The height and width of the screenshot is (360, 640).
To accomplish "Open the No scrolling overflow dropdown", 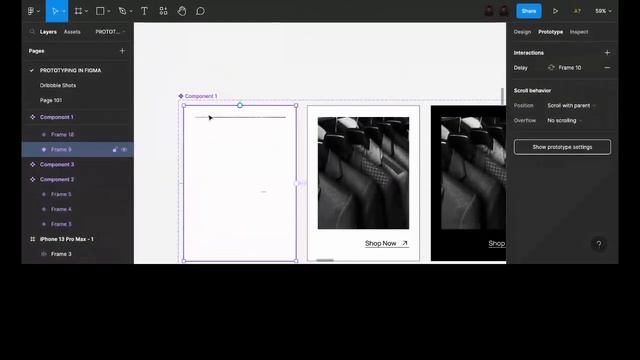I will (564, 121).
